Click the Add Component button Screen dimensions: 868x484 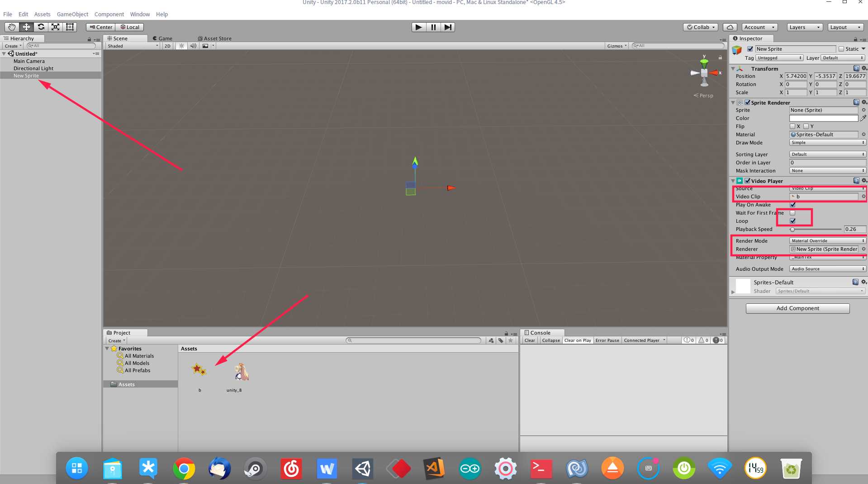797,308
